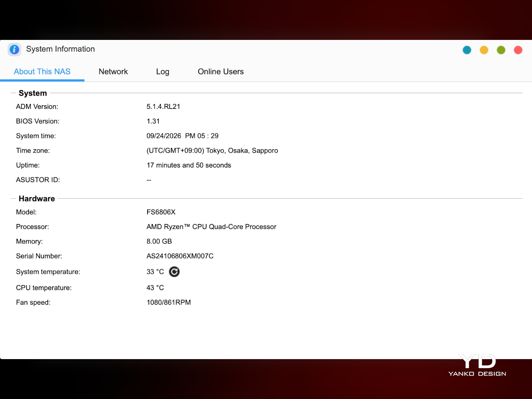This screenshot has width=532, height=399.
Task: Click the ADM Version value 5.1.4.RL21
Action: (163, 106)
